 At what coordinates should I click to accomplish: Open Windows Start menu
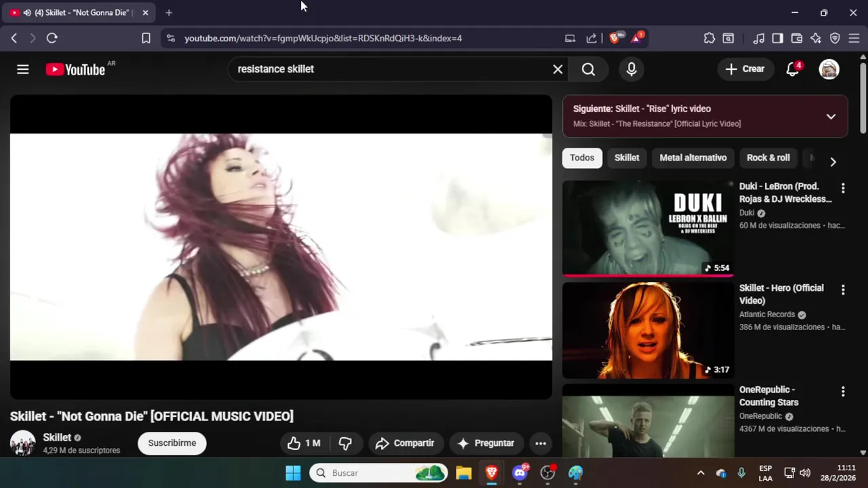[x=293, y=473]
